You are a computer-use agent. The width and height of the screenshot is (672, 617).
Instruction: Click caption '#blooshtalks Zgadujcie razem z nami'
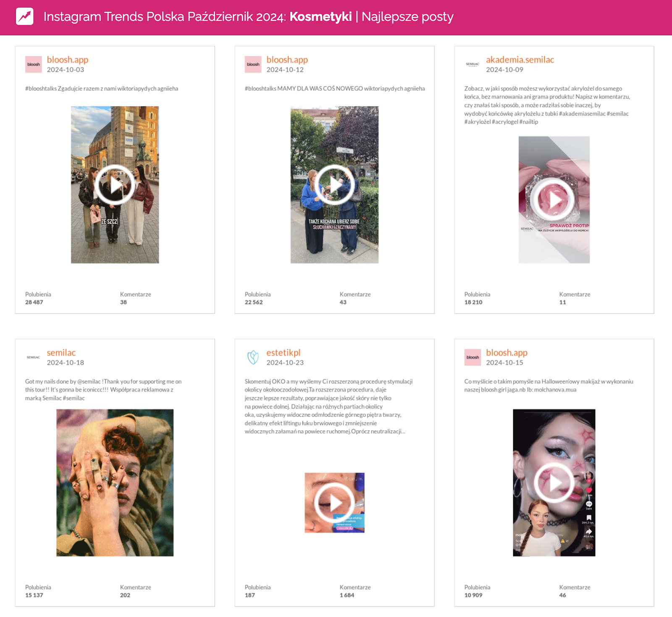(71, 89)
